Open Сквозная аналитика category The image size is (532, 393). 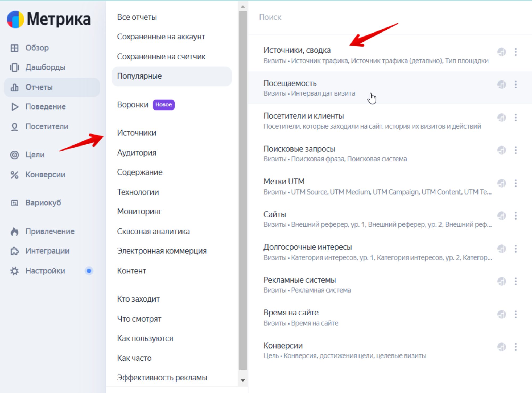pos(154,232)
